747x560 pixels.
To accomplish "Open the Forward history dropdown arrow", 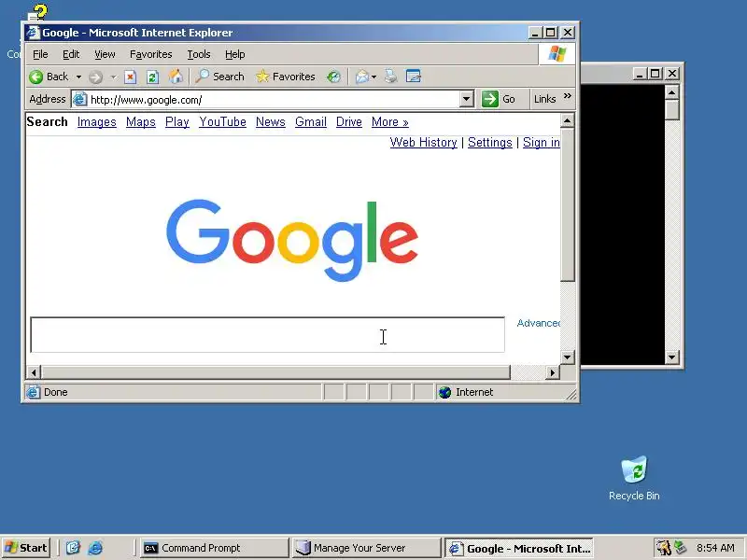I will pyautogui.click(x=113, y=77).
